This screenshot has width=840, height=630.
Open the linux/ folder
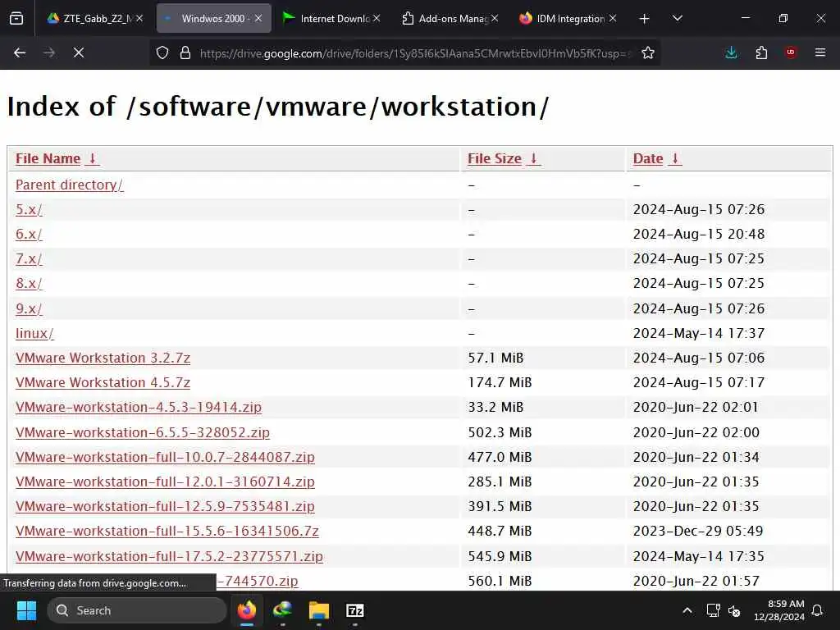pos(34,333)
